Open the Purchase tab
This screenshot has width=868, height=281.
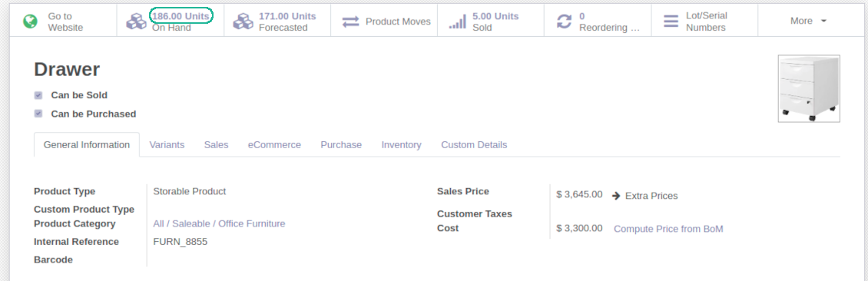coord(341,145)
